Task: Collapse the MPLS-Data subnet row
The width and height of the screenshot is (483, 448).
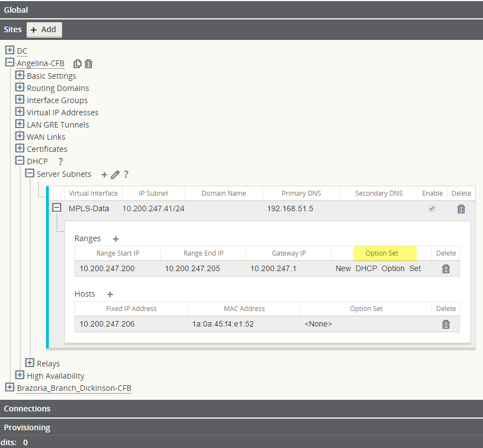Action: [x=57, y=207]
